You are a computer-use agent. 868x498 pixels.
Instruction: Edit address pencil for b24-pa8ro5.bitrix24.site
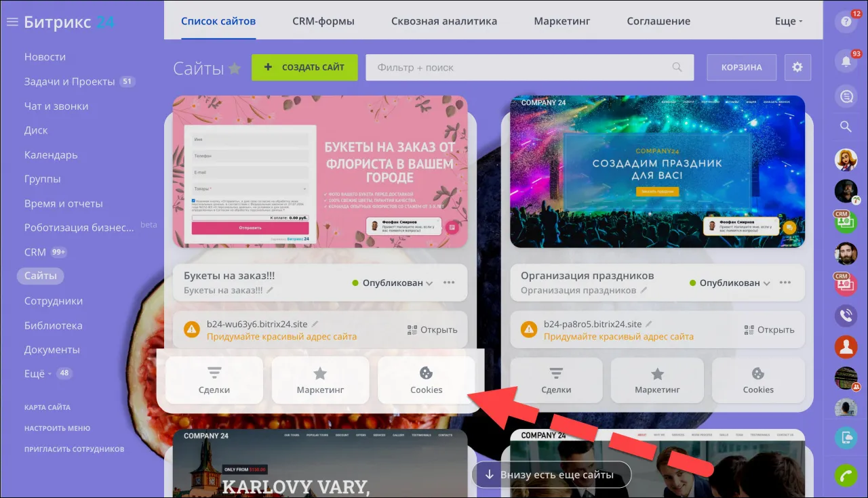pos(649,324)
